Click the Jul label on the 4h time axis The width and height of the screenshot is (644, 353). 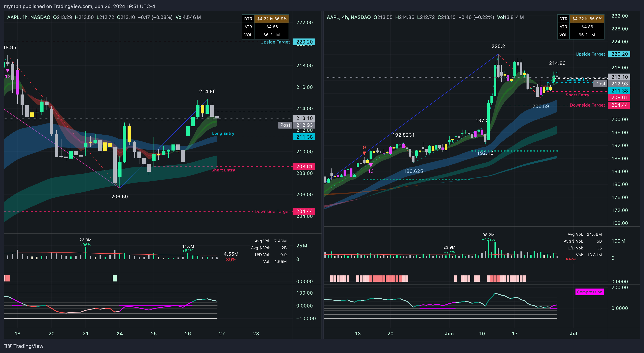pyautogui.click(x=573, y=333)
